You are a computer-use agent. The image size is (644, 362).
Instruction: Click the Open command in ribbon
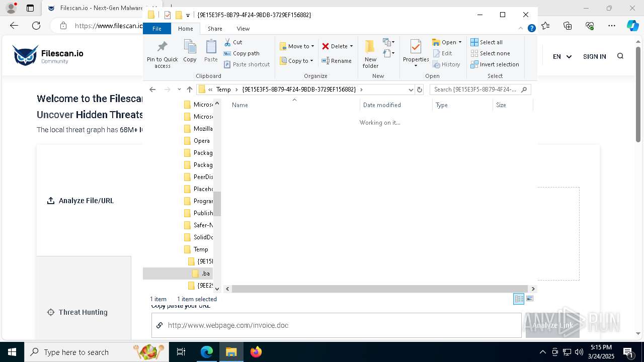[447, 42]
